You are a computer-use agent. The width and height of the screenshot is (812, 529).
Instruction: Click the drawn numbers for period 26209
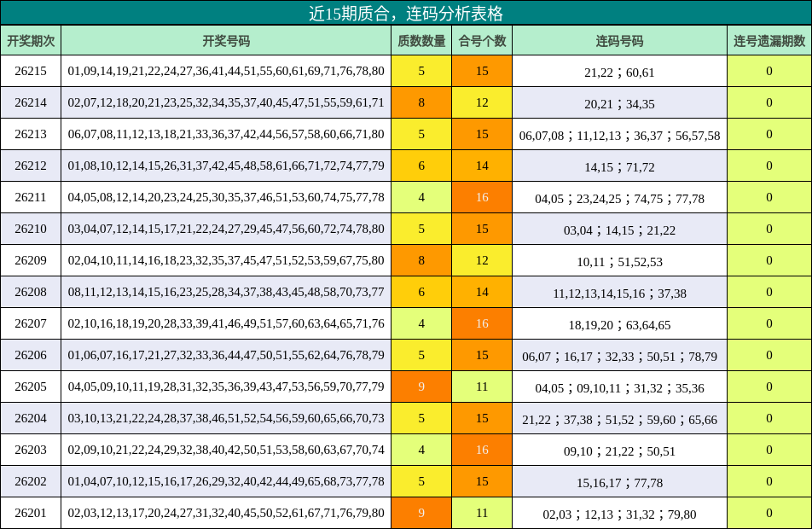pyautogui.click(x=226, y=260)
